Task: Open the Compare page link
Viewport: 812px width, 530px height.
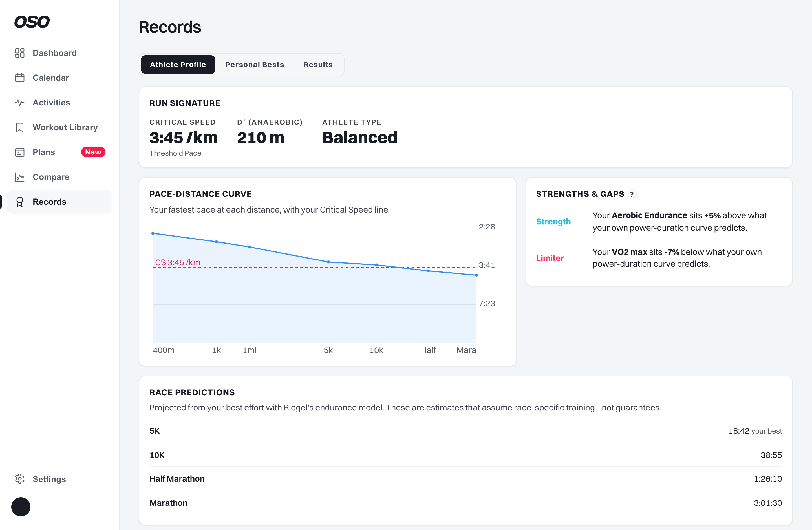Action: (x=59, y=177)
